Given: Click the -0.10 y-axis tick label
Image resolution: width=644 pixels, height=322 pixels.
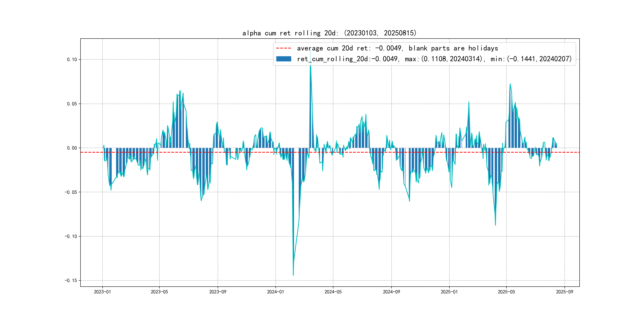Looking at the screenshot, I should click(71, 236).
